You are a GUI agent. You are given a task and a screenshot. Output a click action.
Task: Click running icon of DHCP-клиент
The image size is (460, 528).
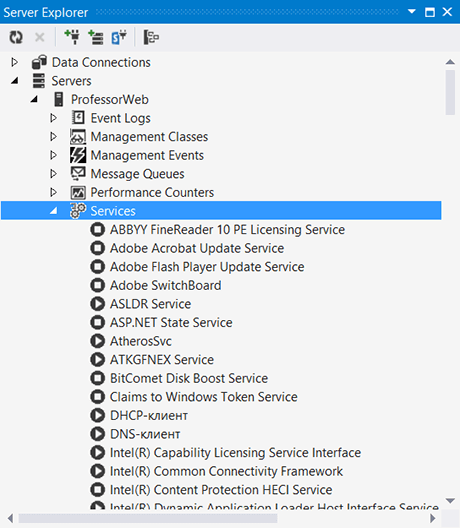[98, 415]
